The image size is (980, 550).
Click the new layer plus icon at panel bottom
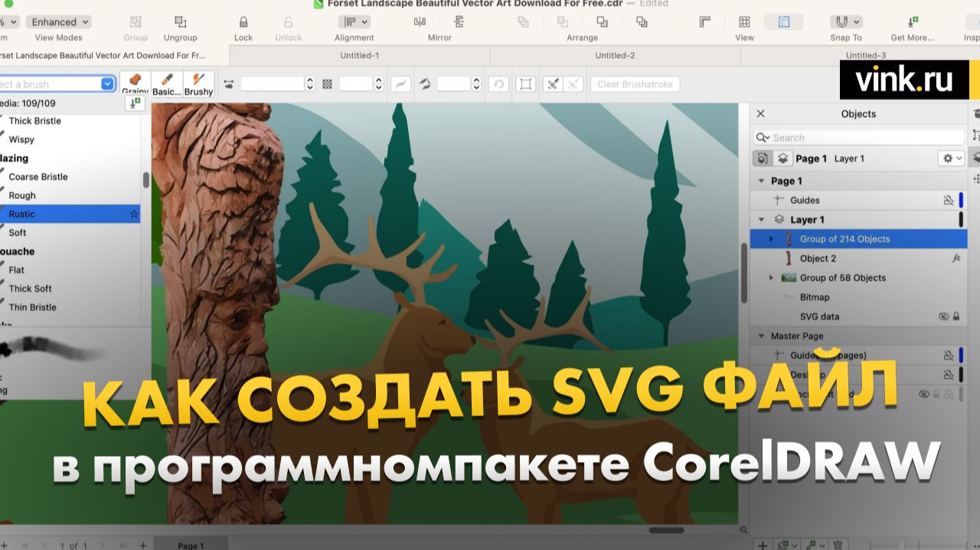tap(763, 545)
